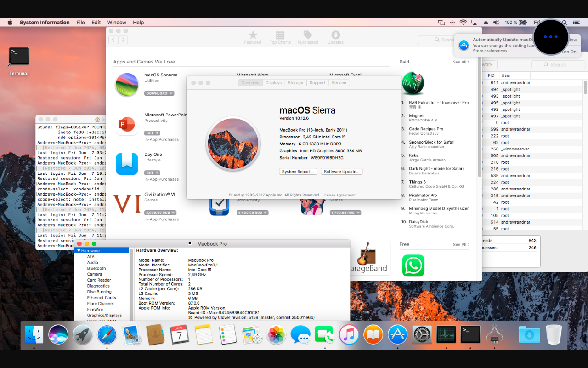Image resolution: width=588 pixels, height=368 pixels.
Task: Switch to the Displays tab
Action: coord(273,83)
